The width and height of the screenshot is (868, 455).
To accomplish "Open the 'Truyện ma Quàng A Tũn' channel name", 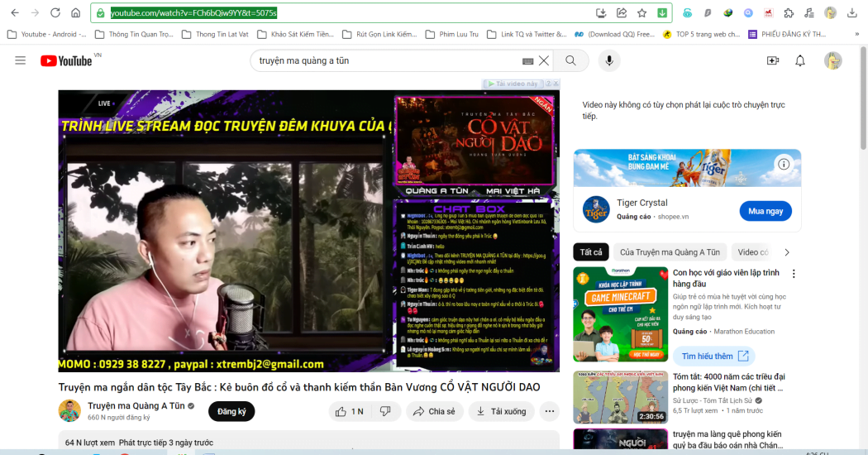I will 136,405.
